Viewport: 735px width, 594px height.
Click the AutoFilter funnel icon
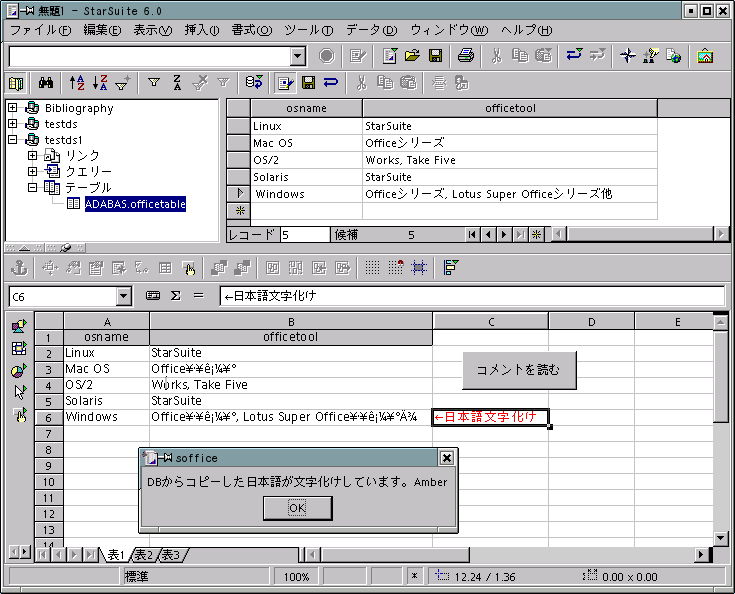pos(154,83)
